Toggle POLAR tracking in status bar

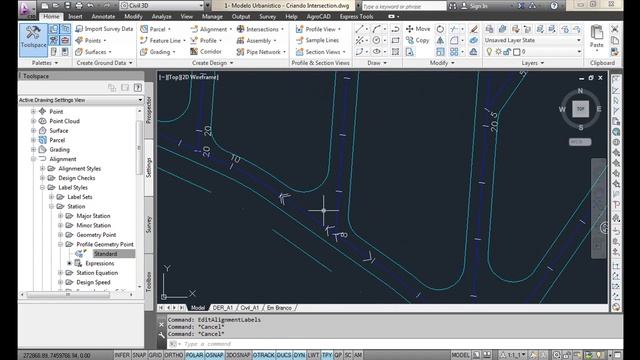pos(194,355)
